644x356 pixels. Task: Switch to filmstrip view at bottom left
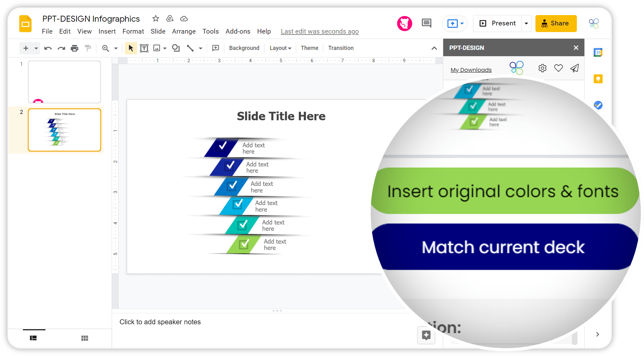(x=33, y=338)
